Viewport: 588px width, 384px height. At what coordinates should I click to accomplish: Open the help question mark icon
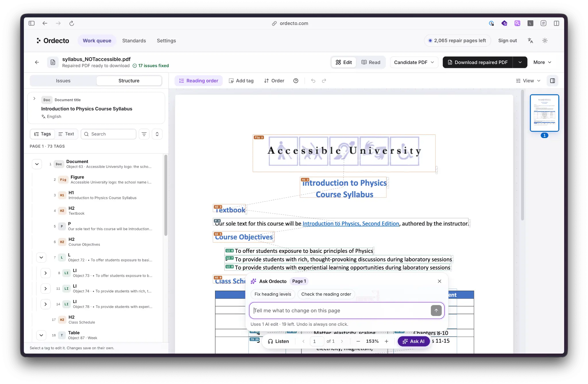(x=296, y=81)
